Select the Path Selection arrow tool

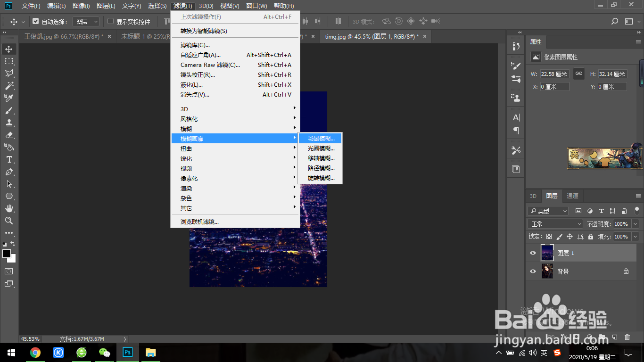[9, 184]
